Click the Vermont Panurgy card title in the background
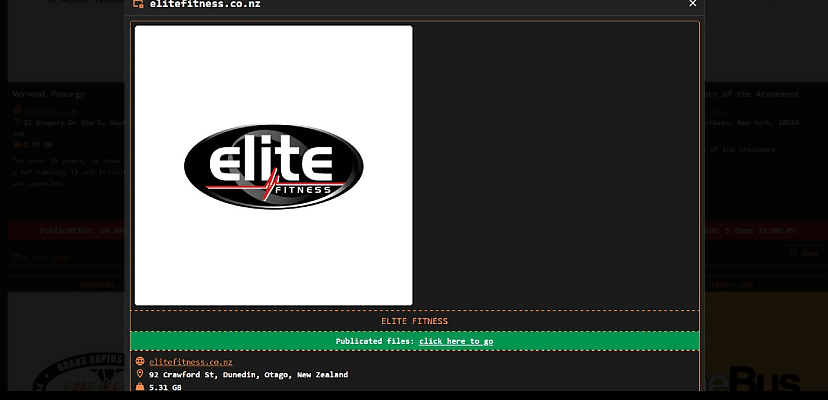This screenshot has height=400, width=828. tap(49, 94)
